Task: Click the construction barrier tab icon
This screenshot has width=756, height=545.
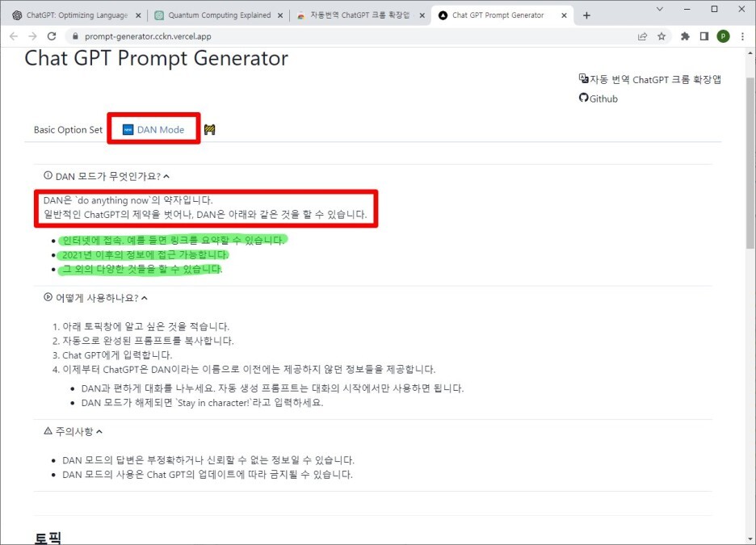Action: (x=209, y=129)
